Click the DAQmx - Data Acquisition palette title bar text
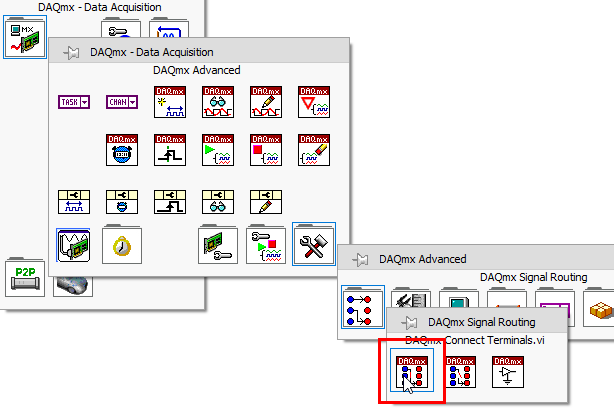The width and height of the screenshot is (614, 418). (x=152, y=52)
